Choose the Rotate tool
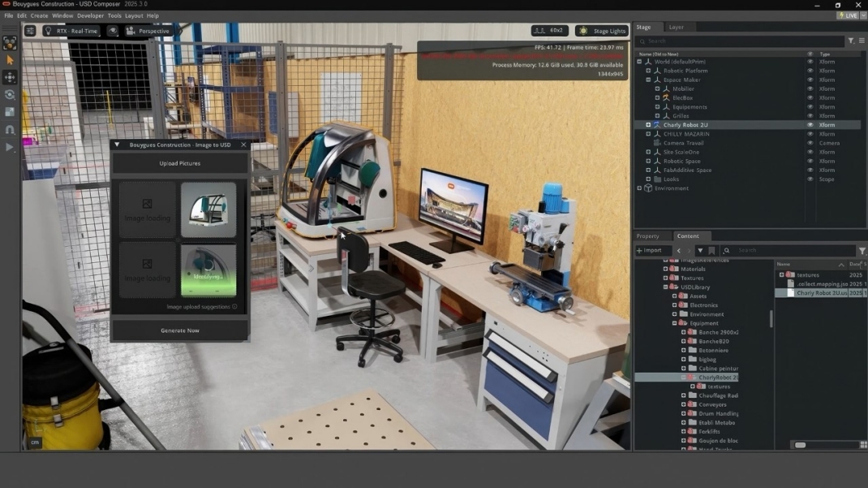Viewport: 868px width, 488px height. (10, 95)
